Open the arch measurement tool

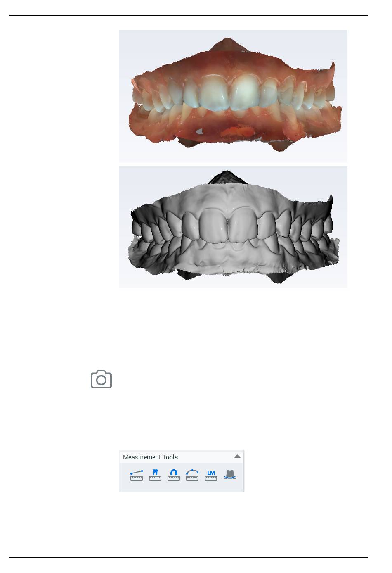tap(174, 475)
